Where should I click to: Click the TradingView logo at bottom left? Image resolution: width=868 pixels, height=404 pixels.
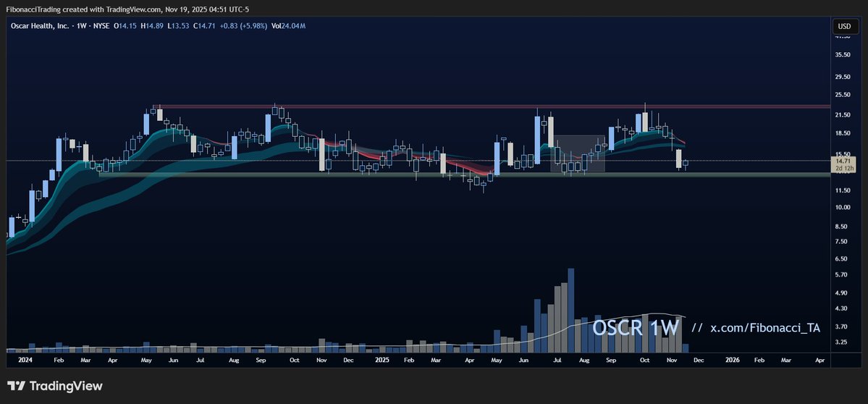[55, 386]
